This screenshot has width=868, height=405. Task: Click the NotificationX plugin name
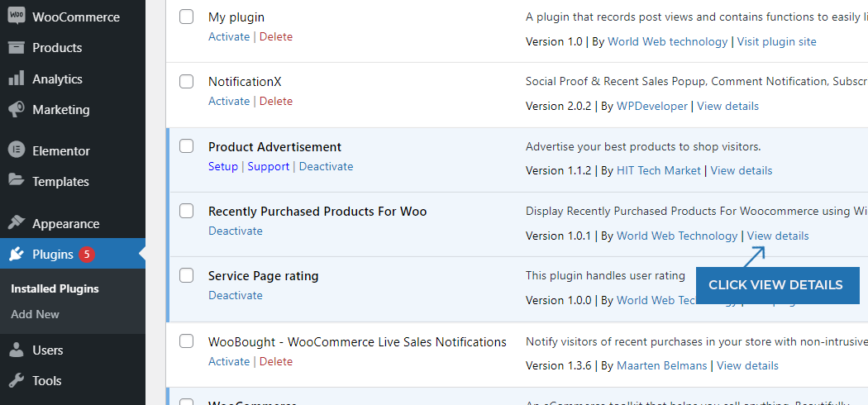click(x=245, y=82)
